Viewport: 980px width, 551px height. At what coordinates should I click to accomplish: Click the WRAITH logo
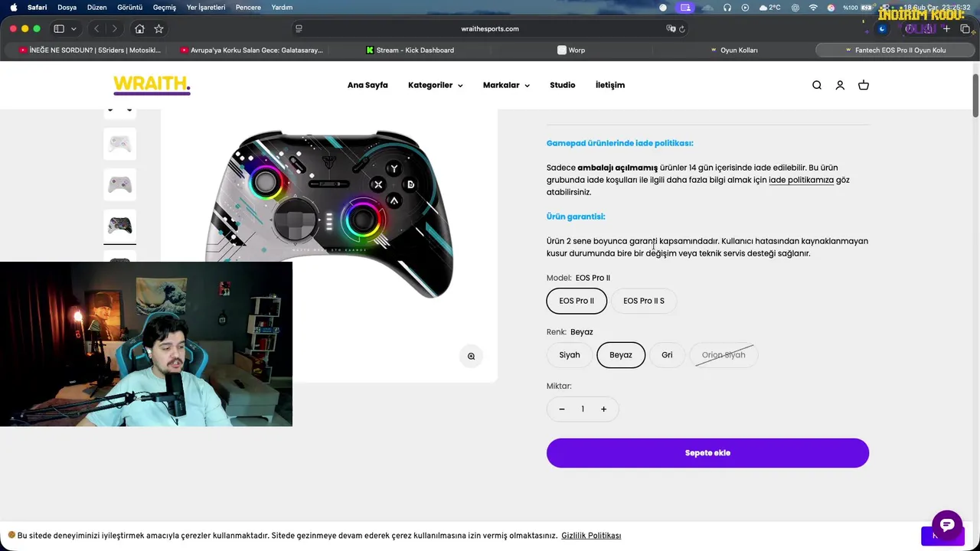click(x=152, y=85)
